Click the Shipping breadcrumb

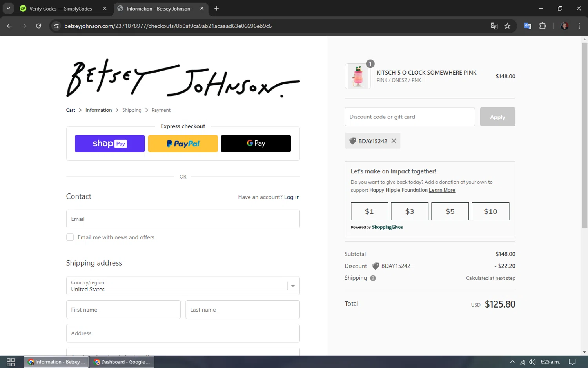tap(132, 110)
